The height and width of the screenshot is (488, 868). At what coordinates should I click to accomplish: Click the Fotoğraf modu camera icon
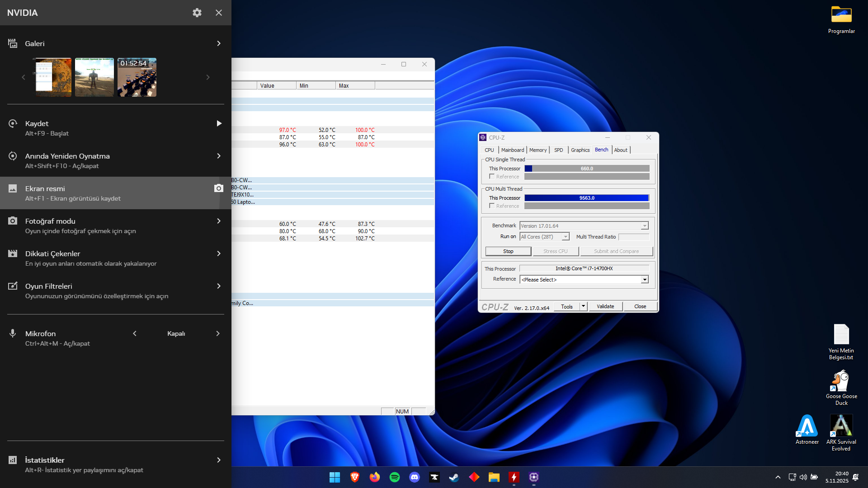[x=13, y=221]
